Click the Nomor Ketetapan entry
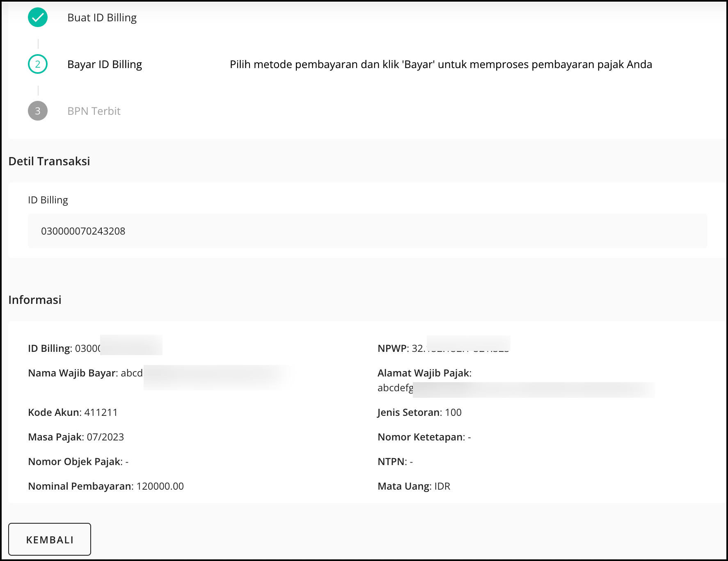This screenshot has height=561, width=728. 424,437
